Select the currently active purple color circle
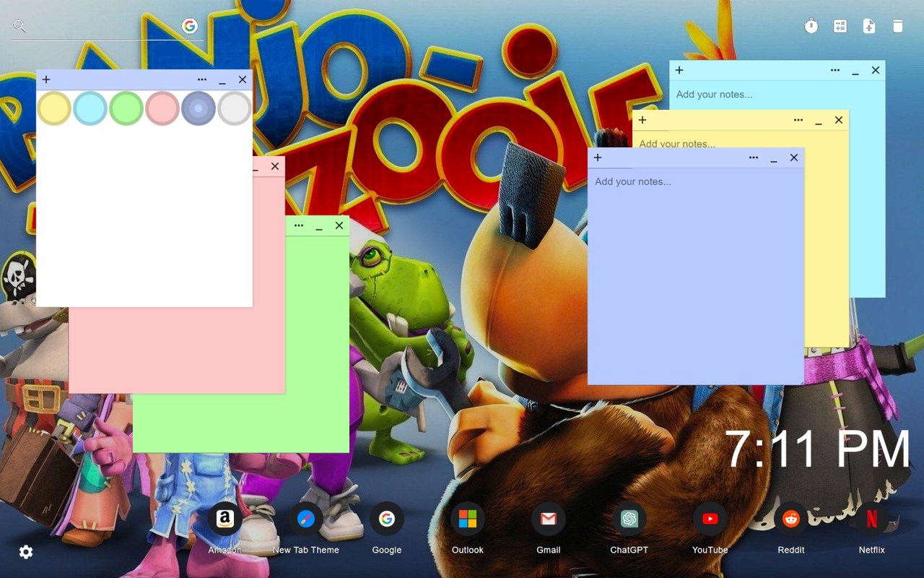 coord(199,108)
